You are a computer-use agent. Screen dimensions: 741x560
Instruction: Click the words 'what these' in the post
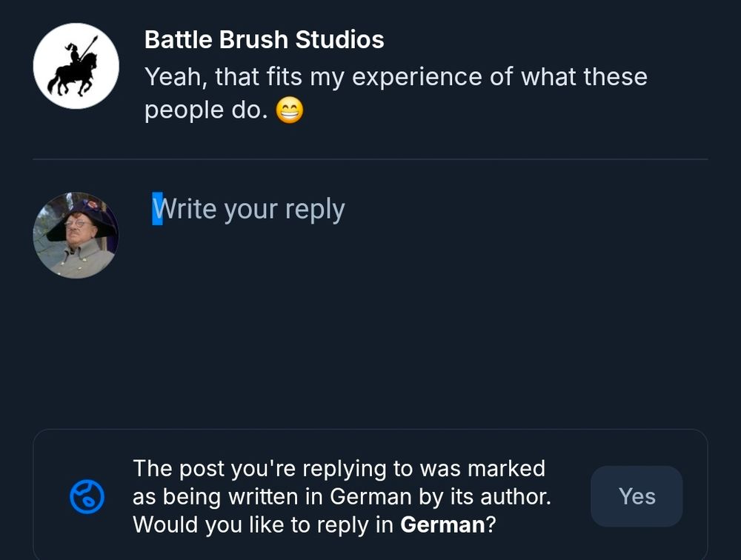(584, 77)
